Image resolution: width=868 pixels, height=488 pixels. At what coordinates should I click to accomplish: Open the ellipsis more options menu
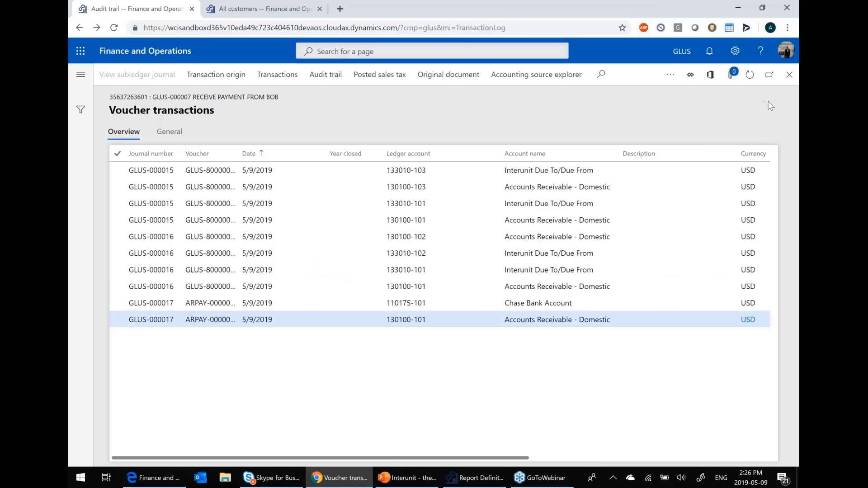[x=671, y=74]
